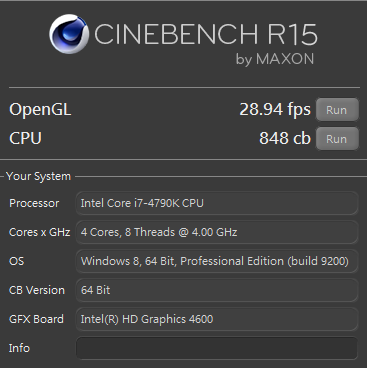
Task: Click the empty Info input field
Action: pyautogui.click(x=217, y=348)
